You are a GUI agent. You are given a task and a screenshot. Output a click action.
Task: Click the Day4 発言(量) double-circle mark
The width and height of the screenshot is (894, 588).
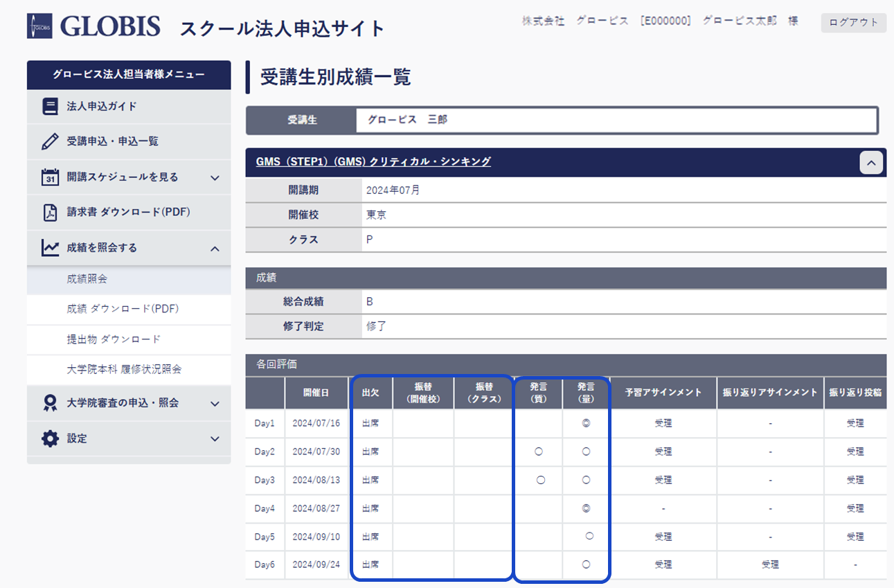586,508
